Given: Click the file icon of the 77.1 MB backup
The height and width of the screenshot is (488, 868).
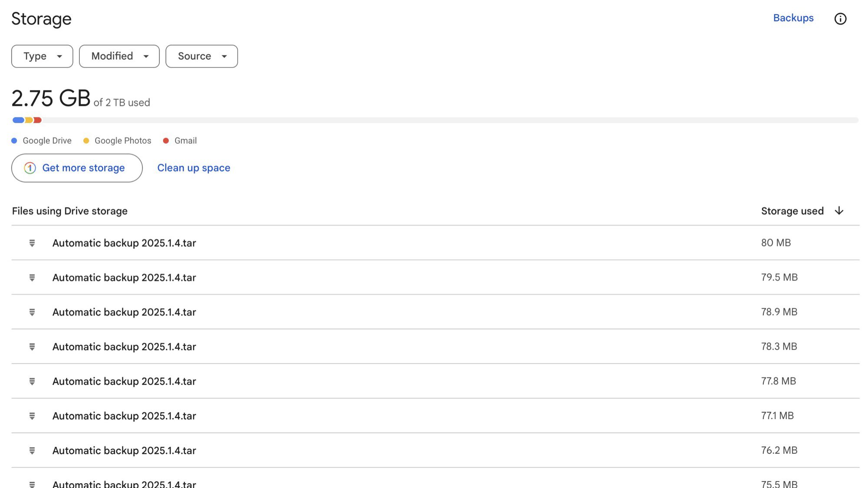Looking at the screenshot, I should point(32,416).
